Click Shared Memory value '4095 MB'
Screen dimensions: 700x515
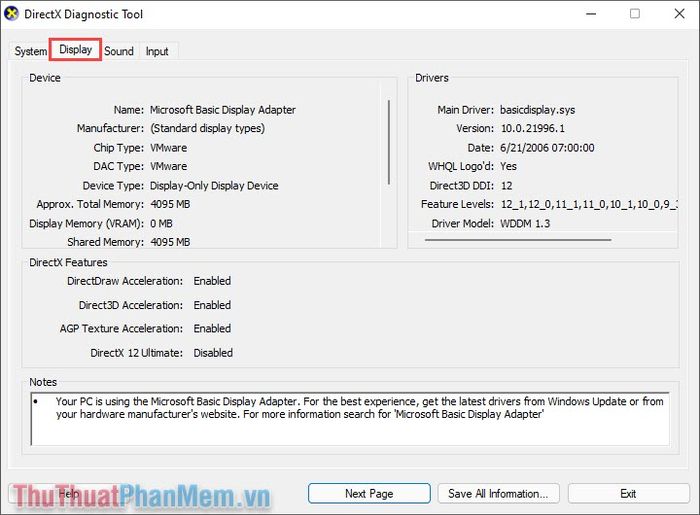point(170,242)
